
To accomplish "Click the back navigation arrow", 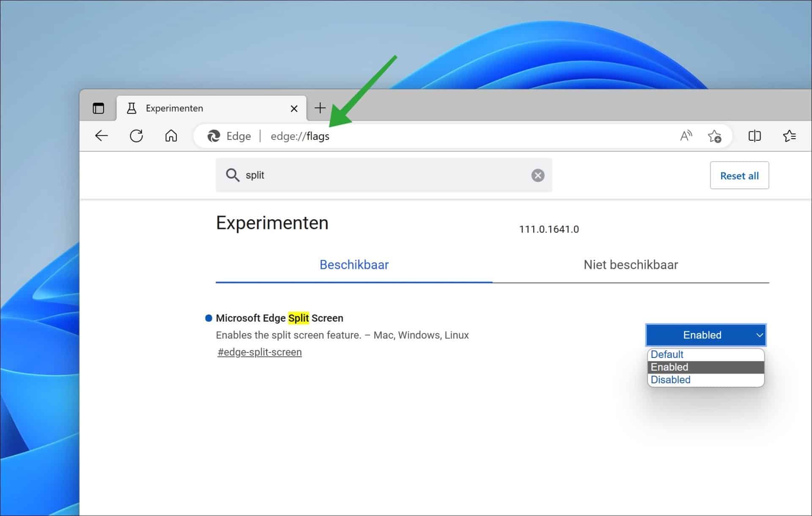I will (101, 136).
